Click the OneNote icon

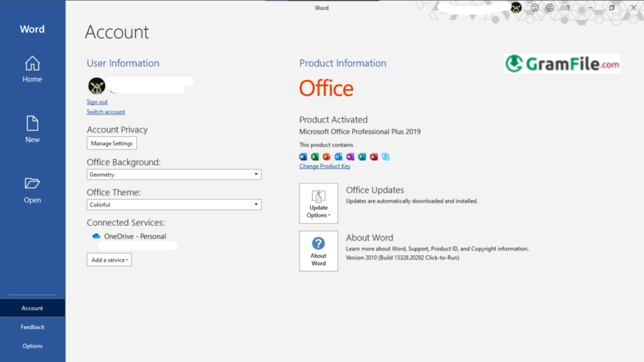point(350,156)
